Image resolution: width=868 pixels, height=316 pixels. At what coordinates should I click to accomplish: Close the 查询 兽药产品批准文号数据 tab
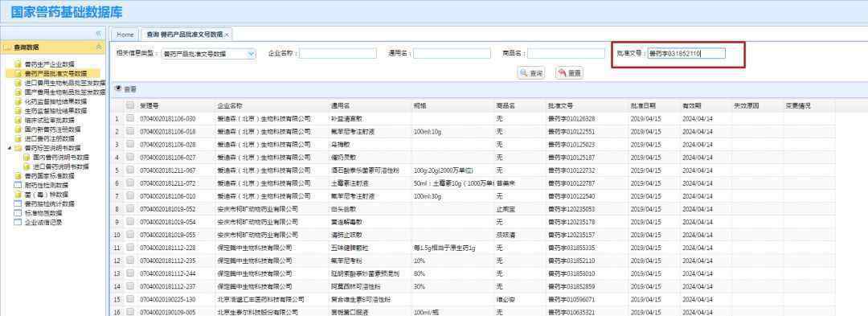227,35
